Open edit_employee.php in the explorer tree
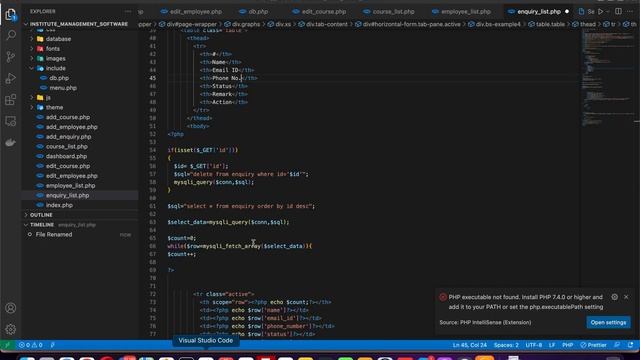 [x=71, y=176]
